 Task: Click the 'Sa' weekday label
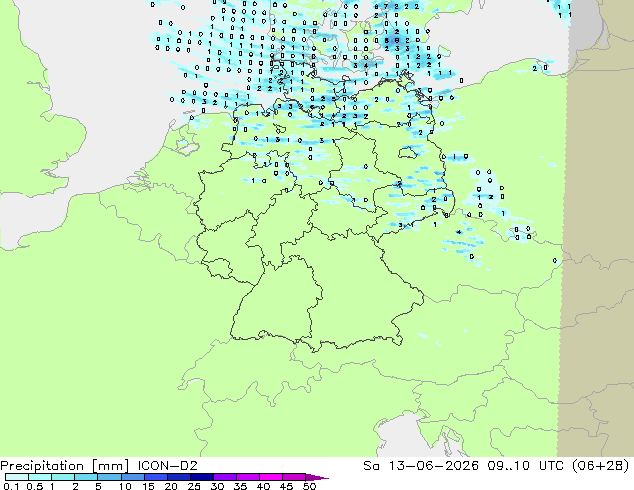click(371, 466)
